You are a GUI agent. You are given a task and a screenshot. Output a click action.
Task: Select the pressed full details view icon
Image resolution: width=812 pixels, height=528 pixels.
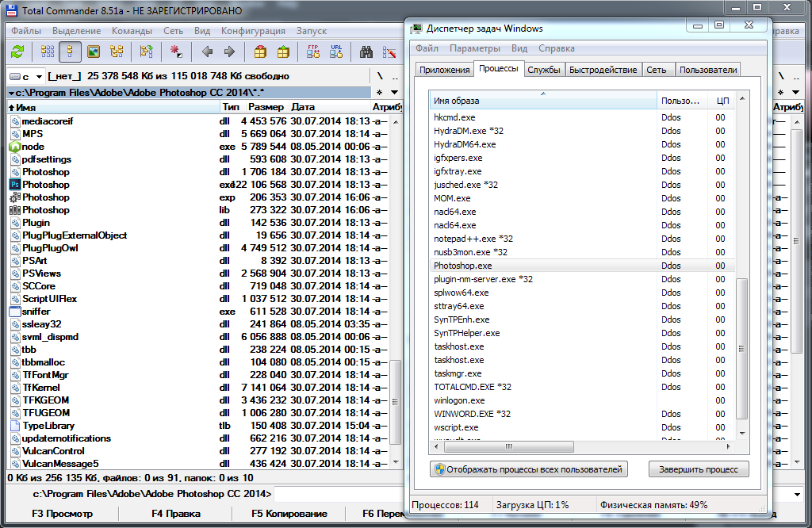(70, 52)
